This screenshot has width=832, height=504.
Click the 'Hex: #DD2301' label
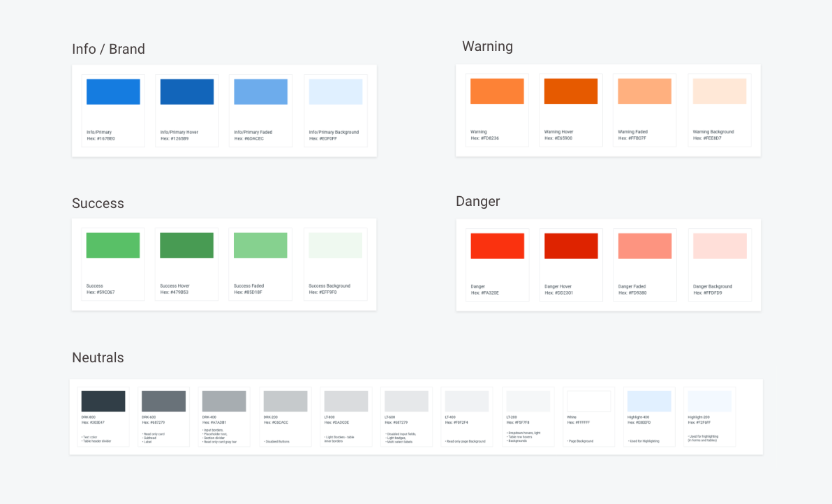pyautogui.click(x=558, y=293)
